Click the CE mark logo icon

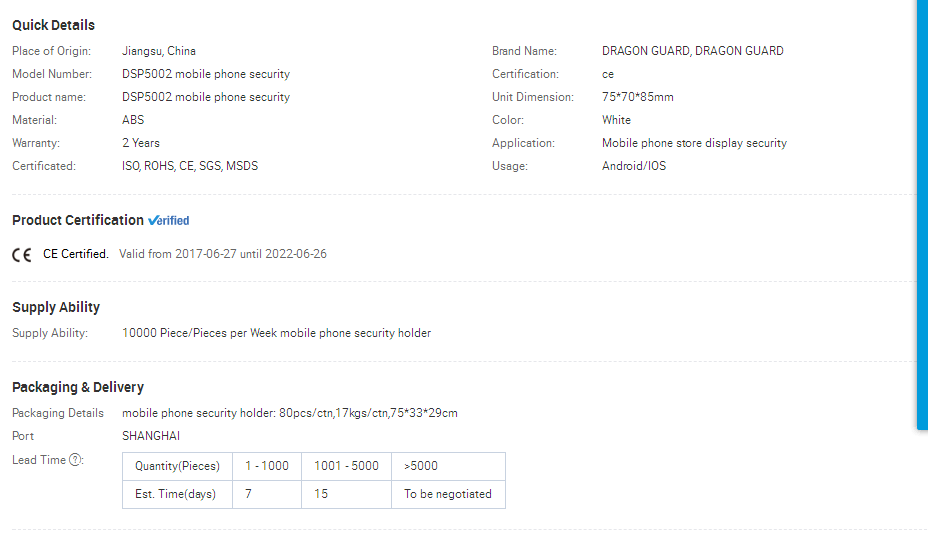(x=22, y=255)
